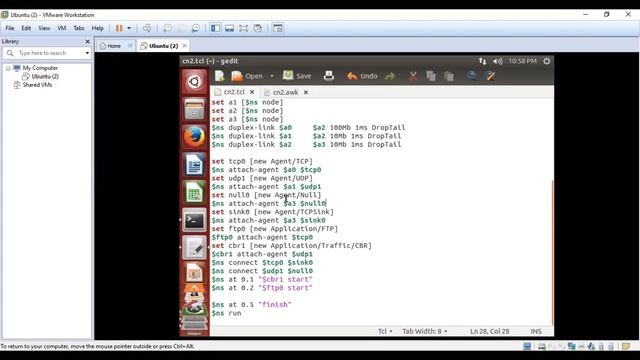Toggle the INS insert mode indicator
The width and height of the screenshot is (640, 360).
pyautogui.click(x=536, y=331)
